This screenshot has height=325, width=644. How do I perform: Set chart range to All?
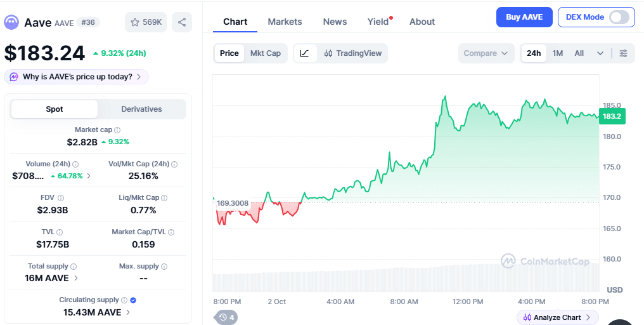pos(579,53)
